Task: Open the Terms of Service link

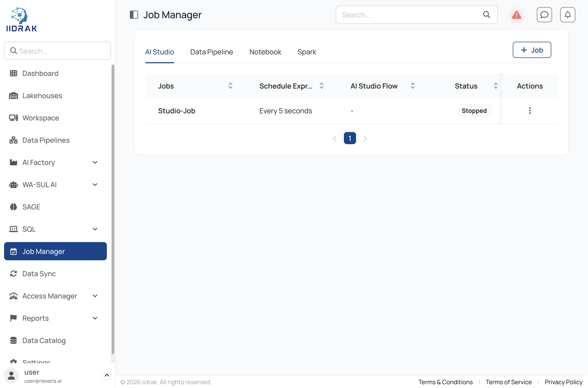Action: click(x=508, y=382)
